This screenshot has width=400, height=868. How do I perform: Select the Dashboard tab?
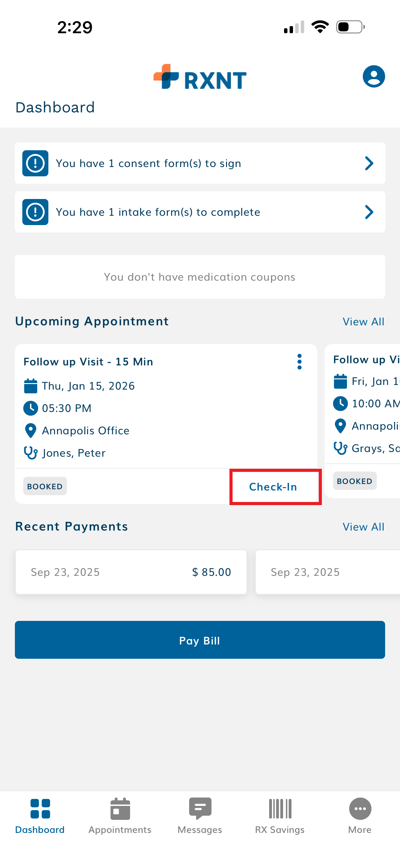40,816
